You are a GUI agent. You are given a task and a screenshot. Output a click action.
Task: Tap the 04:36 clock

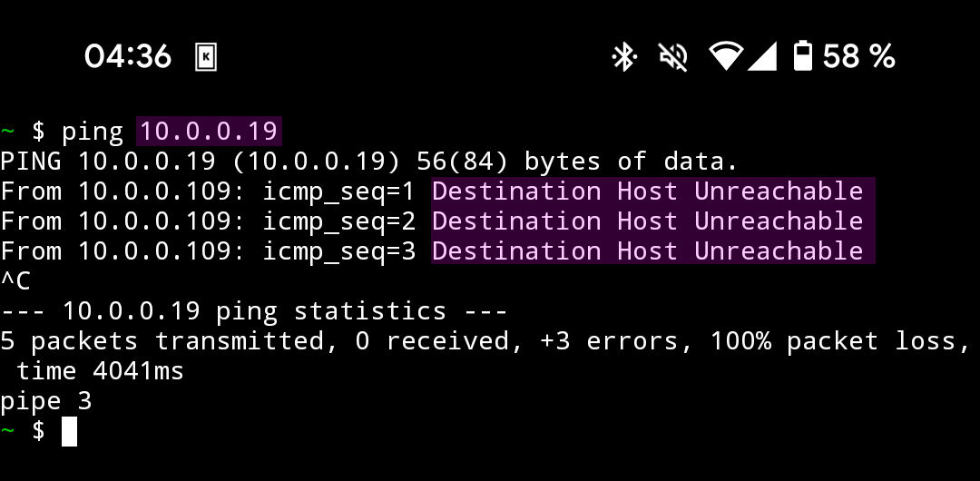[x=128, y=57]
